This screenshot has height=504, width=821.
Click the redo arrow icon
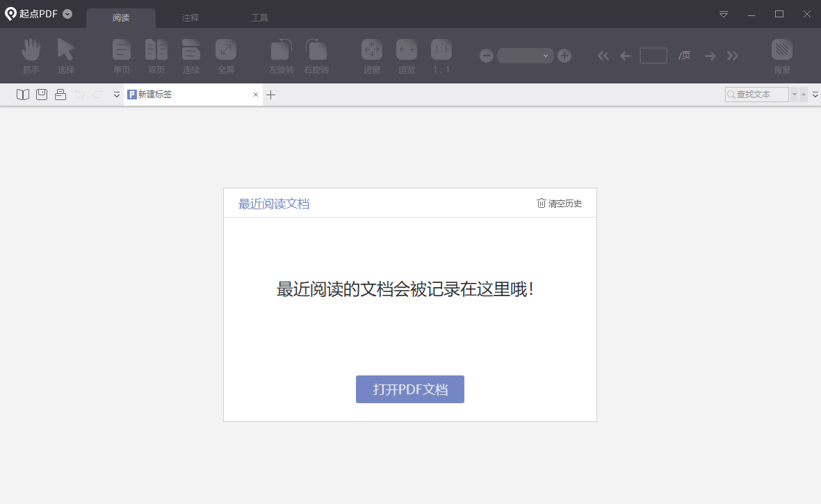click(x=98, y=95)
